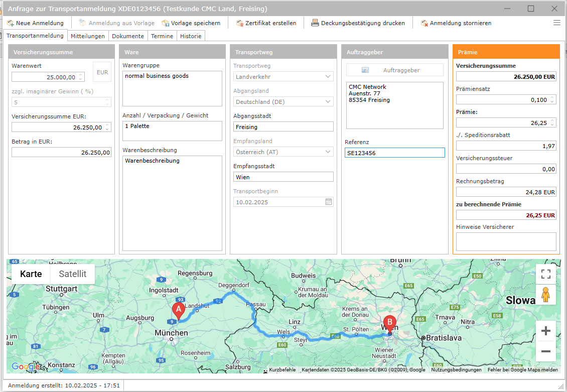Click the Auftraggeber button
567x392 pixels.
[394, 70]
